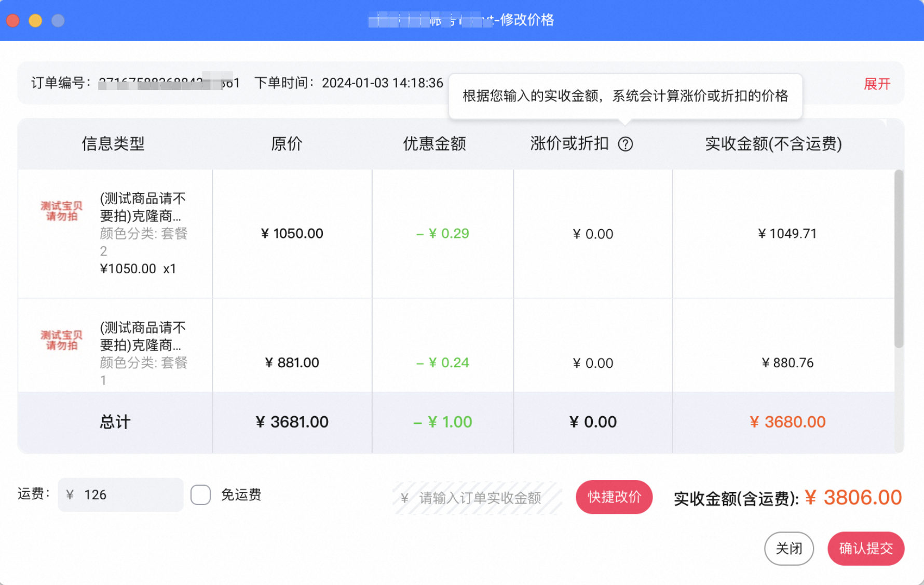Click the 原价 column header
Image resolution: width=924 pixels, height=585 pixels.
287,144
